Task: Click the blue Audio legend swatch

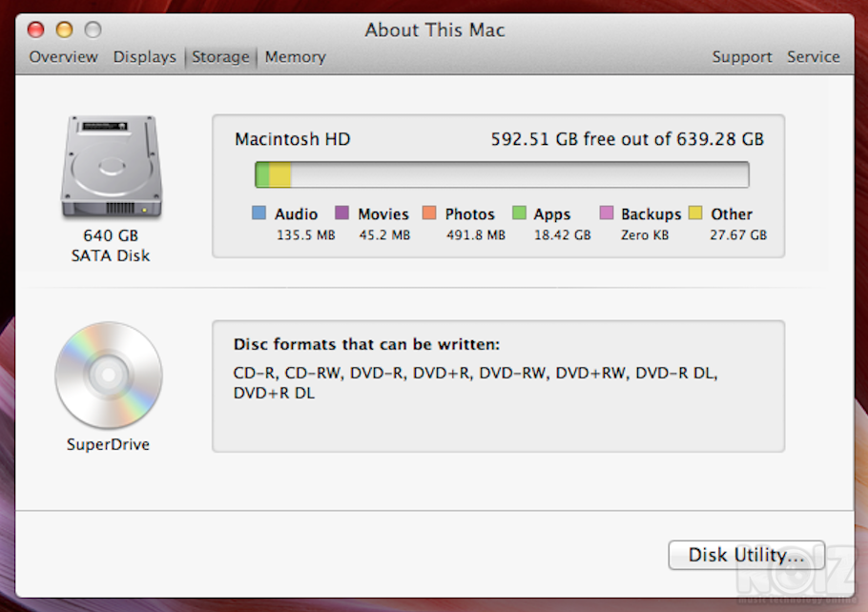Action: [x=258, y=213]
